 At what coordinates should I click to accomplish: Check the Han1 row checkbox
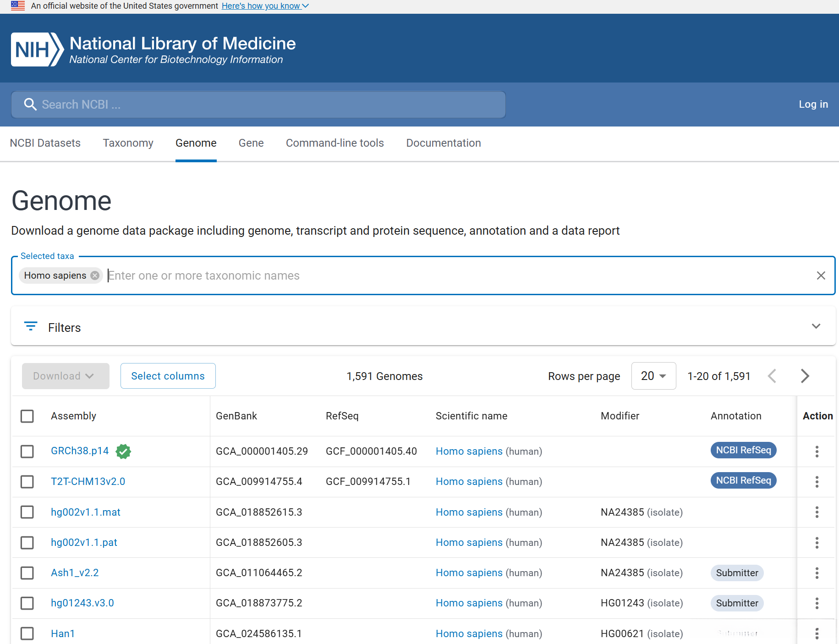coord(27,633)
